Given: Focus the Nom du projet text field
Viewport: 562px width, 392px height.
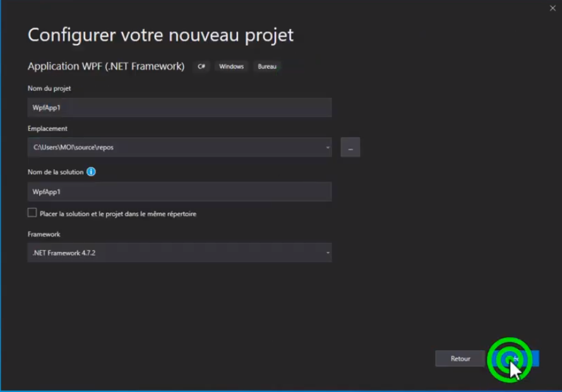Looking at the screenshot, I should (x=179, y=107).
